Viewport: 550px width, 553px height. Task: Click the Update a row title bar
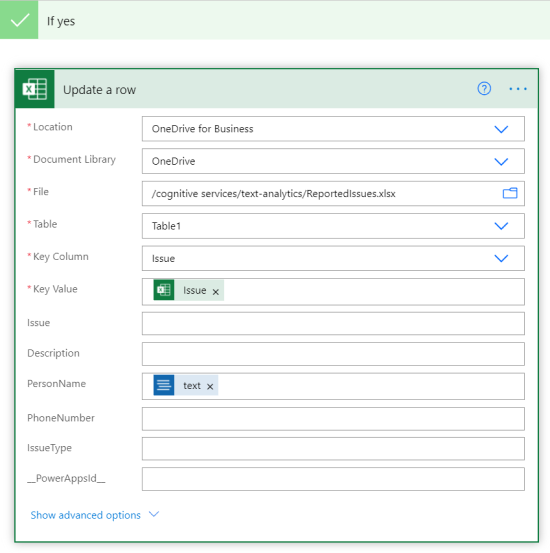[x=277, y=89]
